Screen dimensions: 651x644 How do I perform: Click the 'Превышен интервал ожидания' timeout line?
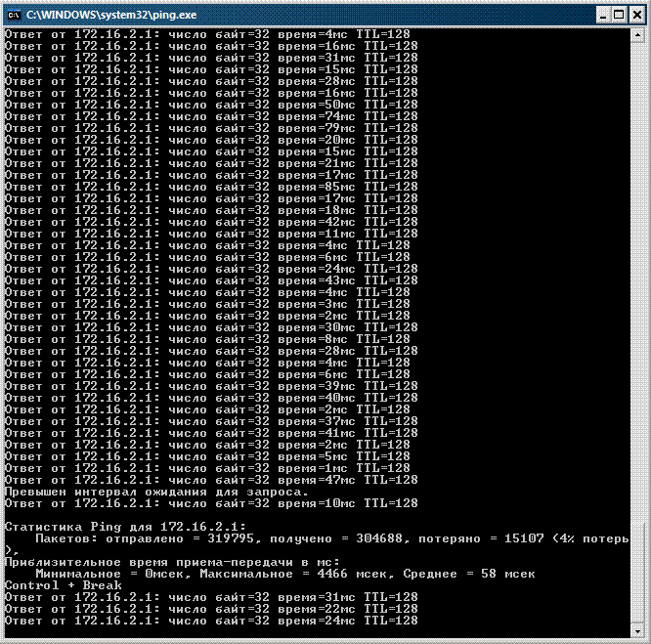[156, 492]
